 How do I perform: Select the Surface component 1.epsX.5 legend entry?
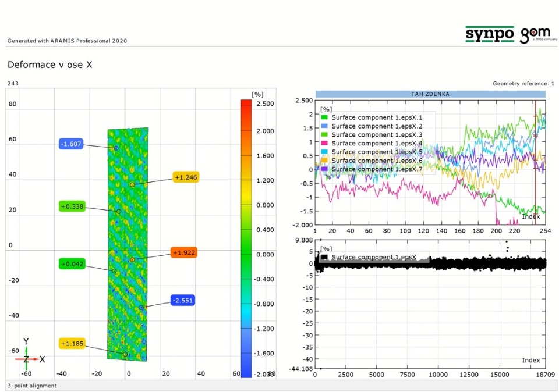377,152
